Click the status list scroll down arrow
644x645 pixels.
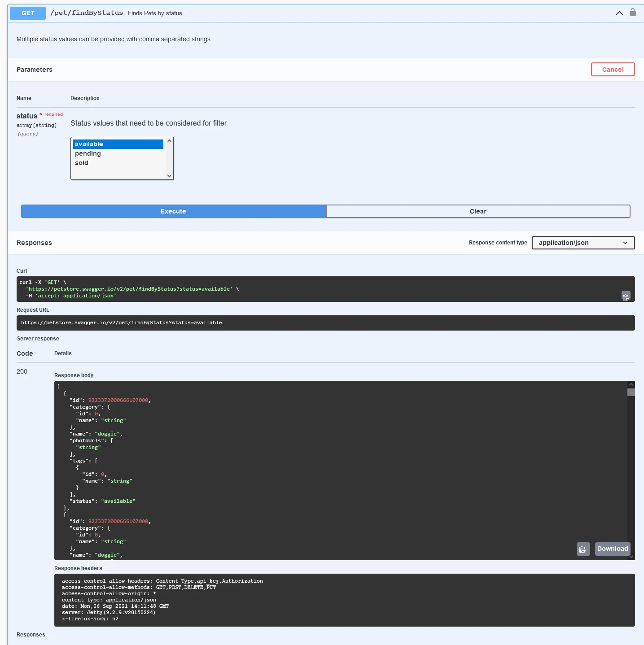pos(169,176)
